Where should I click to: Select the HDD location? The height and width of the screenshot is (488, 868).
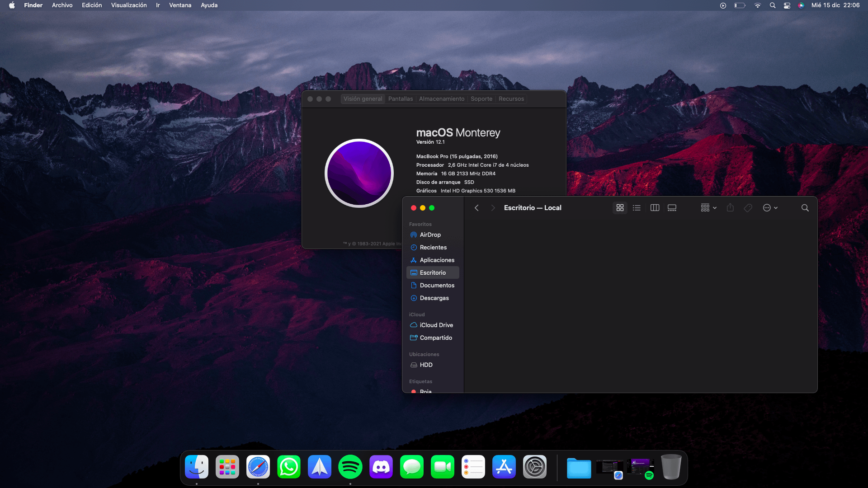433,365
